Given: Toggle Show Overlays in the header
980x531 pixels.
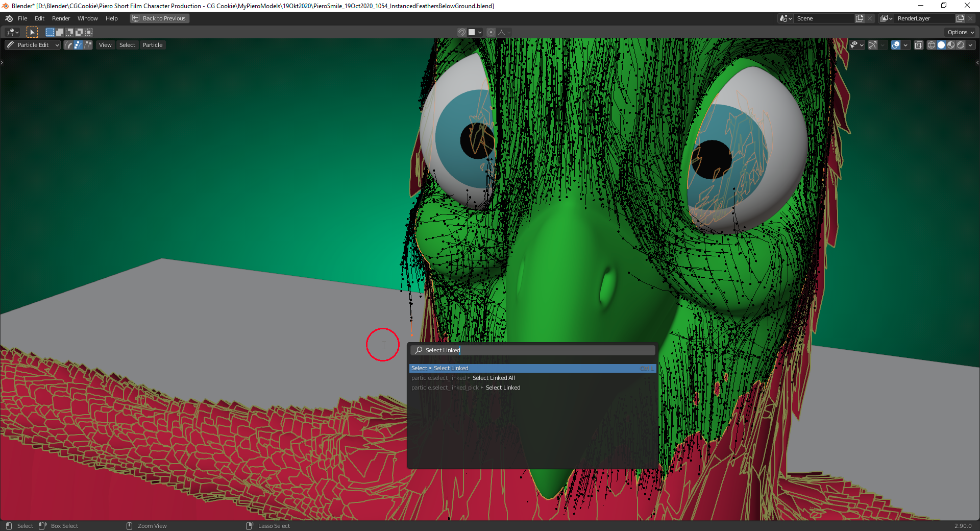Looking at the screenshot, I should coord(896,45).
